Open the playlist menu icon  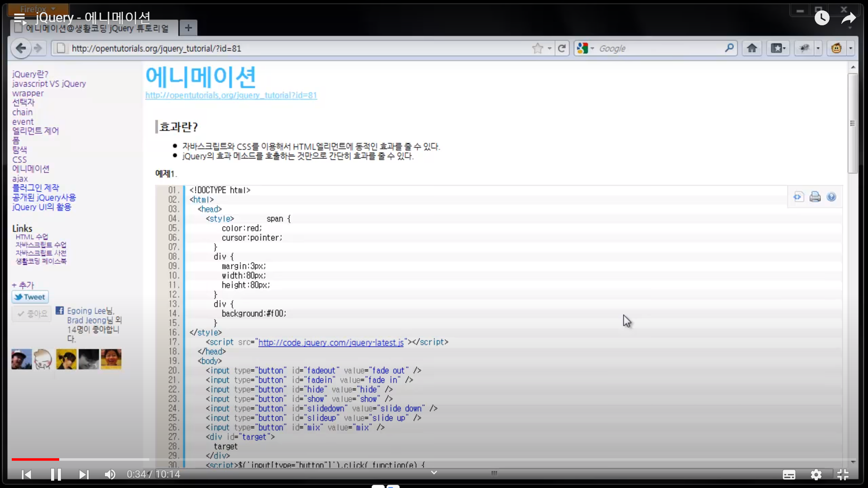(19, 18)
